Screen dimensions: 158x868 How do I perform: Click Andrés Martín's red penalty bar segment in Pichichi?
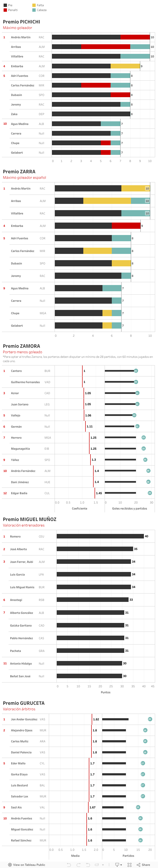tap(135, 37)
